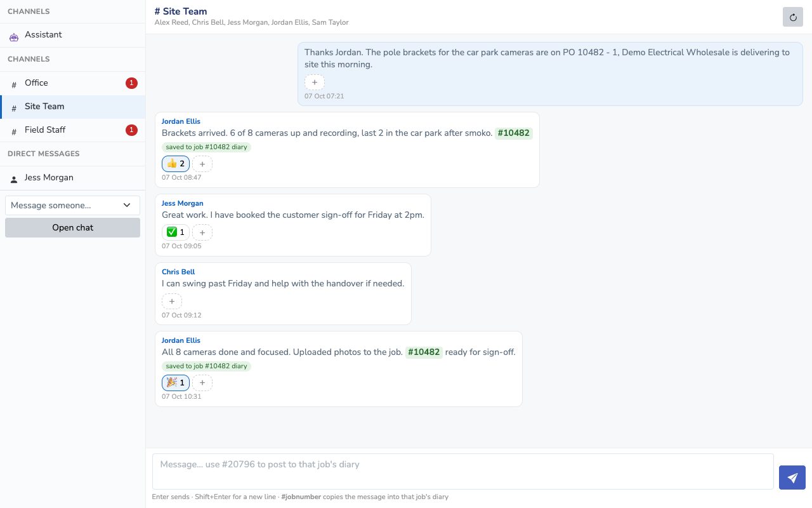Click sender name Jordan Ellis on 'All 8 cameras' message

(x=181, y=340)
